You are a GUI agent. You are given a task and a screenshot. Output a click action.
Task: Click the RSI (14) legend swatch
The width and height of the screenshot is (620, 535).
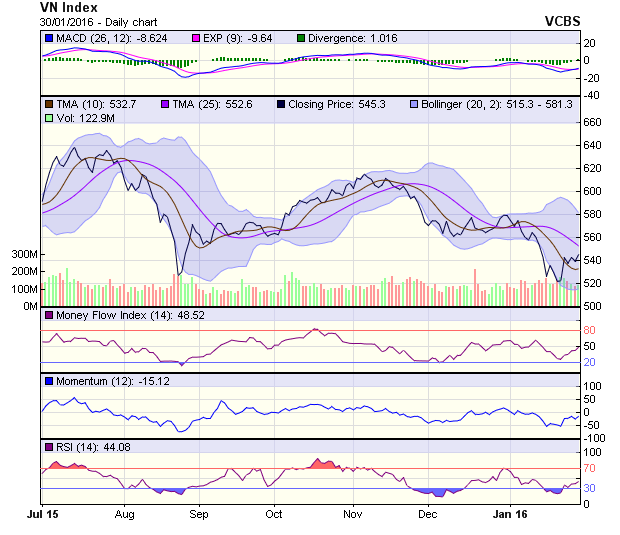(x=48, y=446)
